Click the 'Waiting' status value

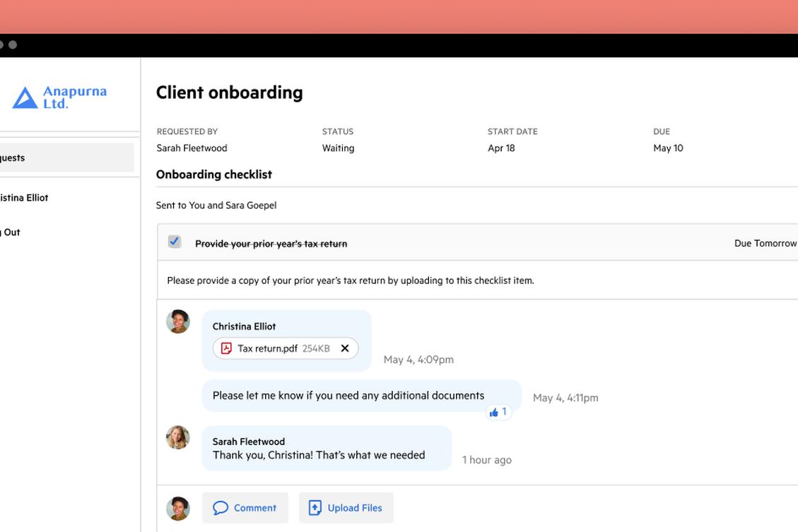(339, 148)
